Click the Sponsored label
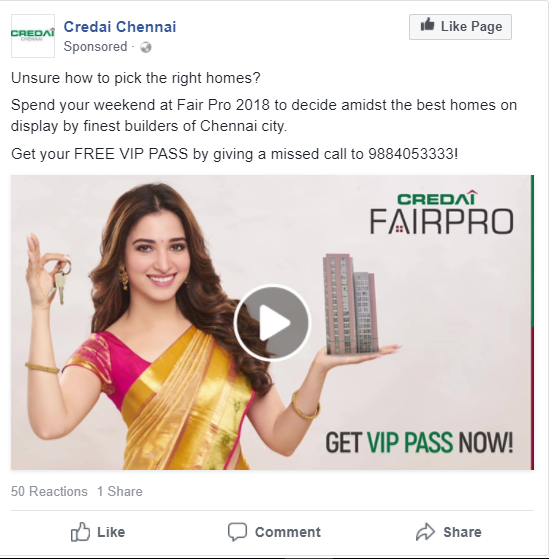Screen dimensions: 549x559 pyautogui.click(x=95, y=47)
